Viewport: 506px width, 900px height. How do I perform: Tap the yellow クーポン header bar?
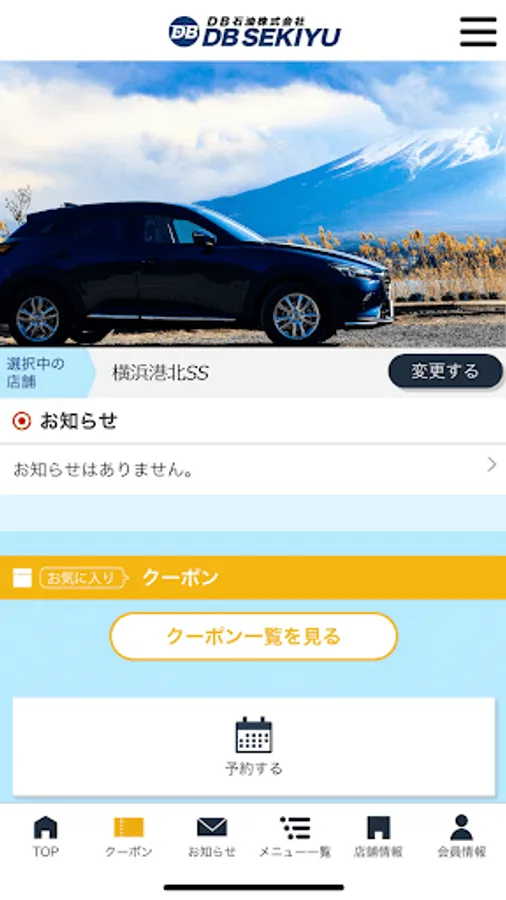[253, 577]
